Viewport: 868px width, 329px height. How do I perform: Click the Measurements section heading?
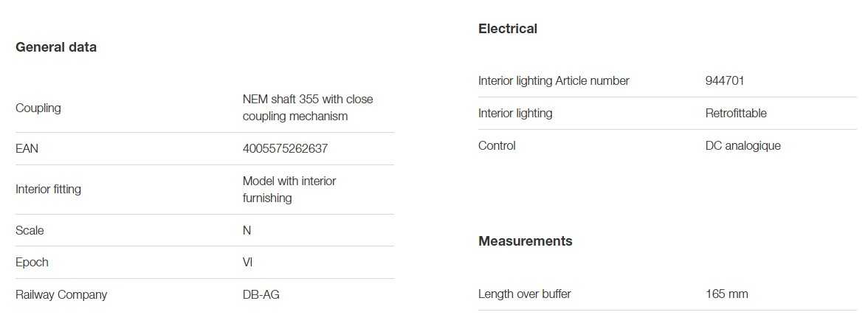tap(525, 241)
